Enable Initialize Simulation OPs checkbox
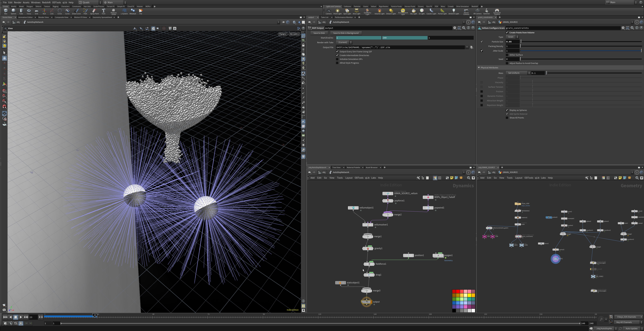The height and width of the screenshot is (331, 644). pos(337,59)
